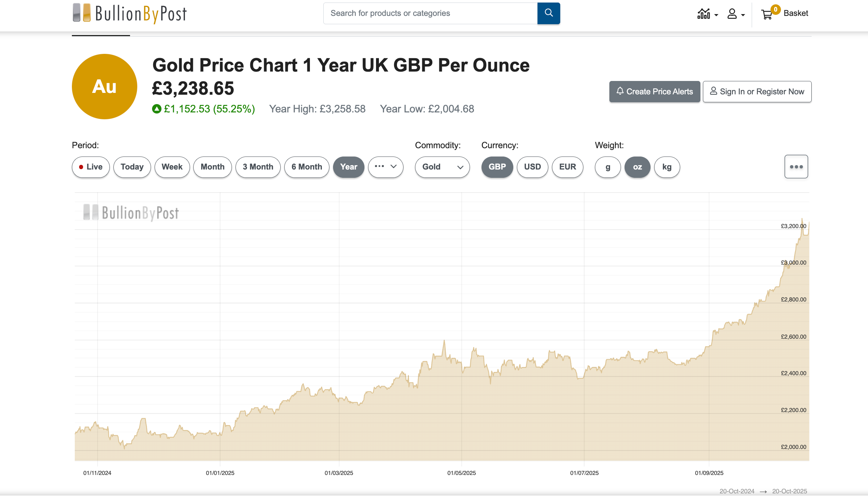Click the price charts icon in the header

click(x=704, y=14)
